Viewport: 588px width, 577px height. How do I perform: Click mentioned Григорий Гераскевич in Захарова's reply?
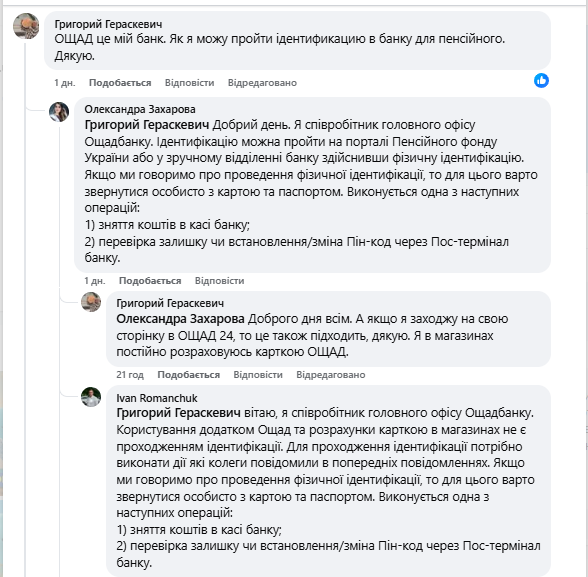coord(147,125)
